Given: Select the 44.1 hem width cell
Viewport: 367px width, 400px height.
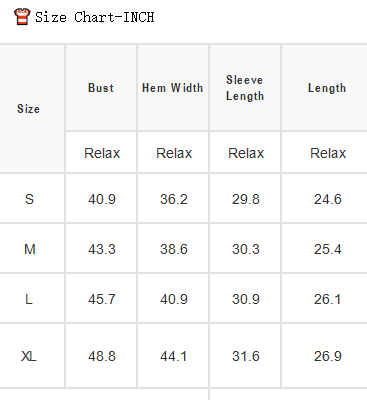Looking at the screenshot, I should 174,356.
